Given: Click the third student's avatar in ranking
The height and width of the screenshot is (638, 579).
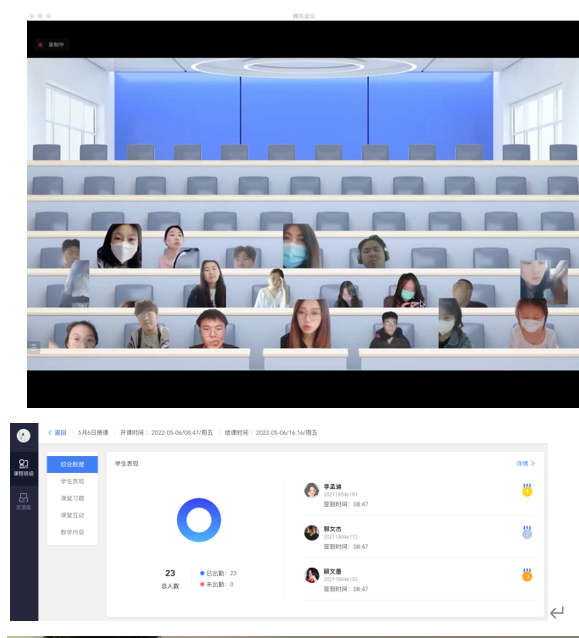Looking at the screenshot, I should [312, 575].
